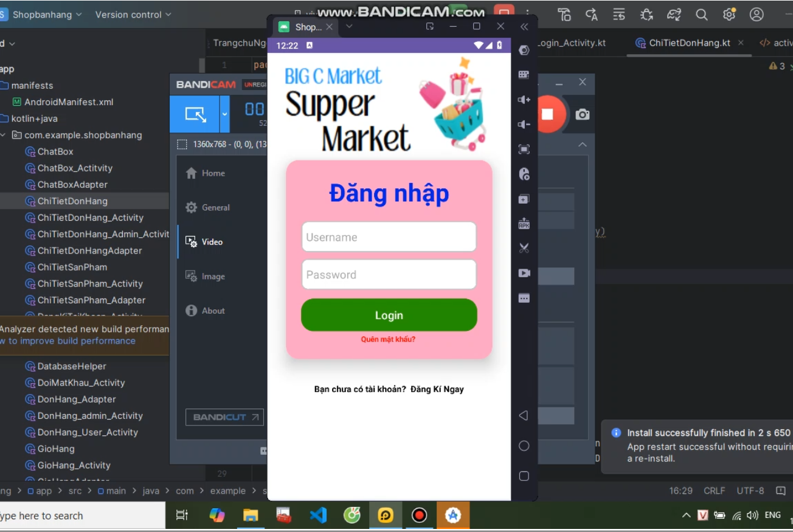Viewport: 793px width, 532px height.
Task: Toggle emulator fullscreen icon in the sidebar
Action: pos(524,149)
